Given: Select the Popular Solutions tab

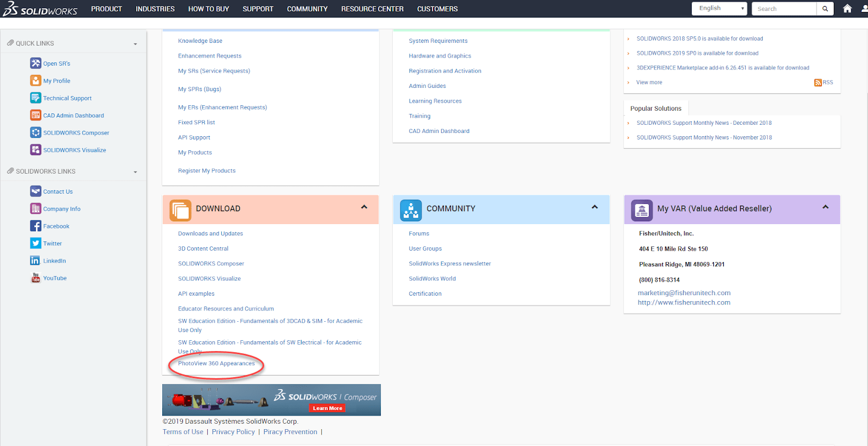Looking at the screenshot, I should click(656, 108).
